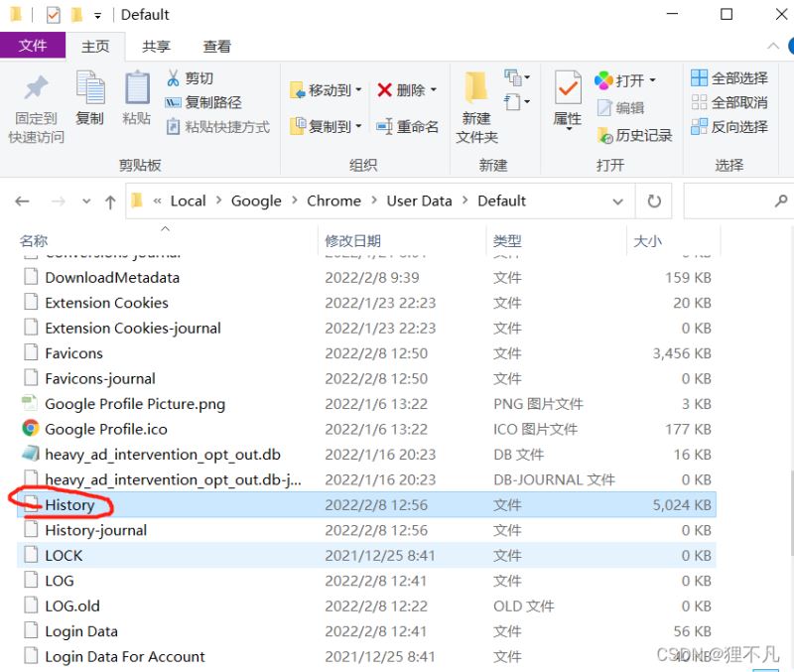Go up one folder with arrow

click(x=110, y=202)
